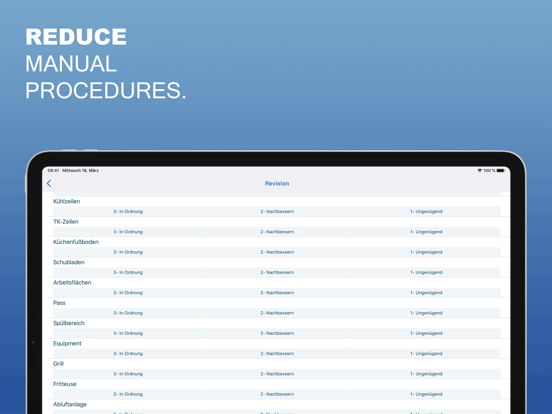Choose '3- In Ordnung' for Grill
The image size is (552, 414).
pos(128,374)
